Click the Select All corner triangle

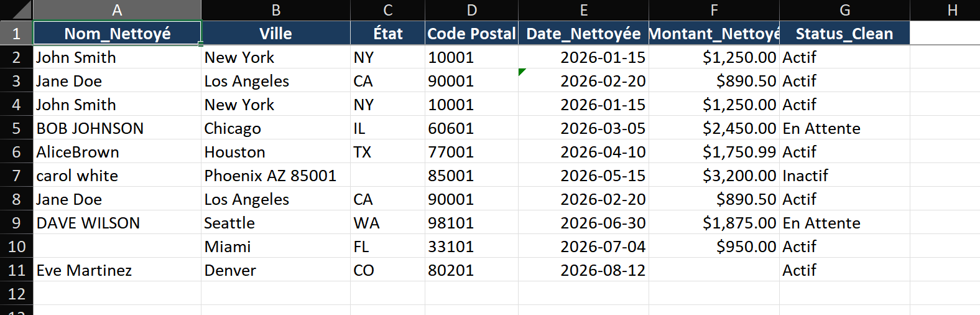[x=17, y=10]
